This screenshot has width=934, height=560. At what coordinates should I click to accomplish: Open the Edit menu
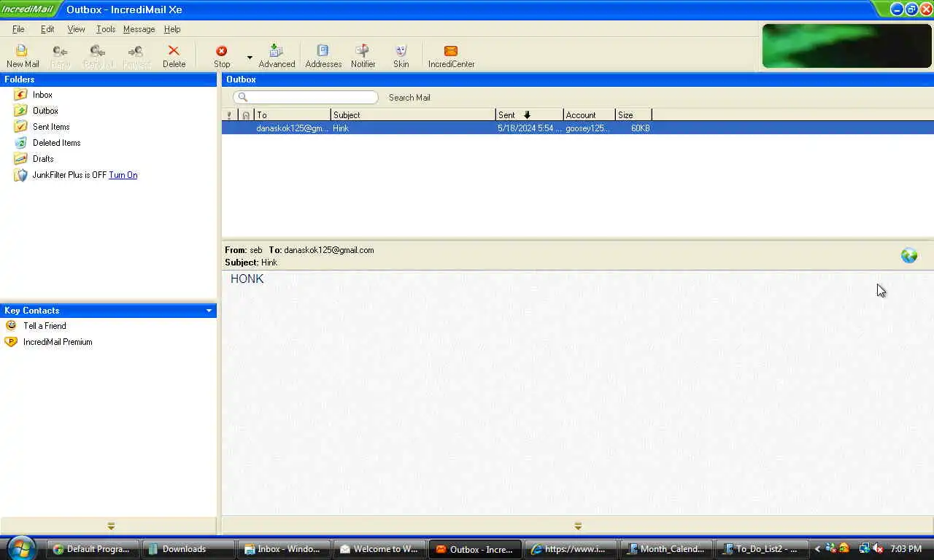tap(47, 29)
